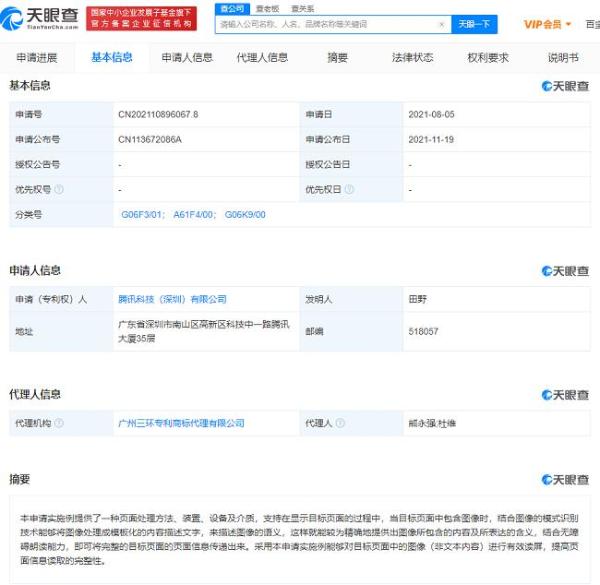
Task: Click the 申请号 label cell
Action: (61, 114)
